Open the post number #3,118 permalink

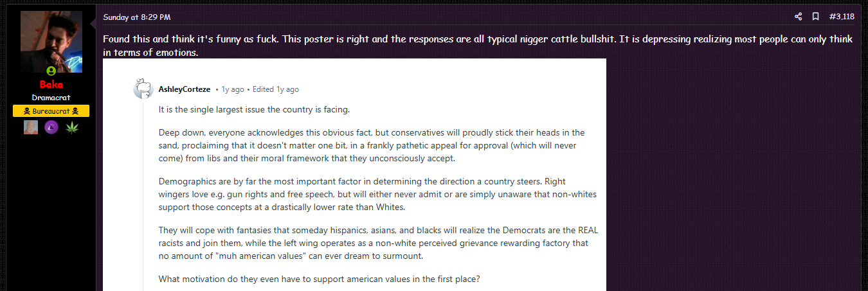pos(842,17)
